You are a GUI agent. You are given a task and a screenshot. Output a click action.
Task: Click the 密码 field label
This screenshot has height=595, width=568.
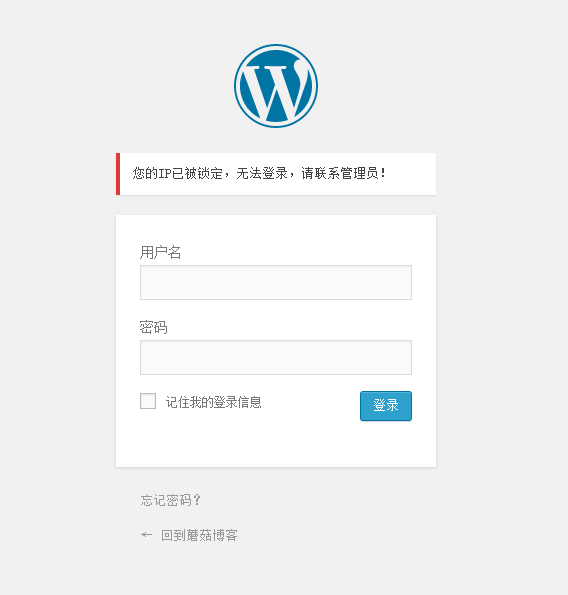pos(153,327)
